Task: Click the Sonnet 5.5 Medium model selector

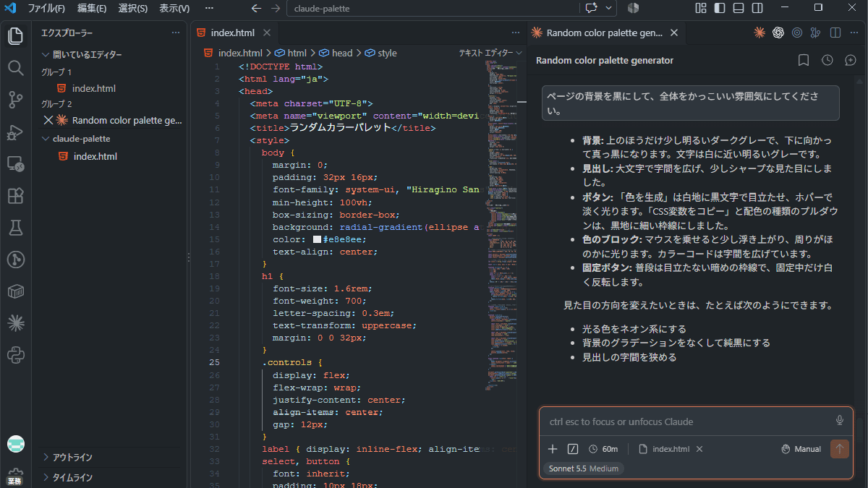Action: pos(583,468)
